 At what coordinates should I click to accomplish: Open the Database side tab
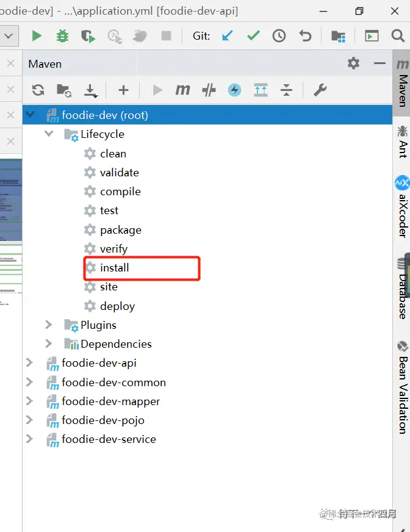(x=403, y=289)
